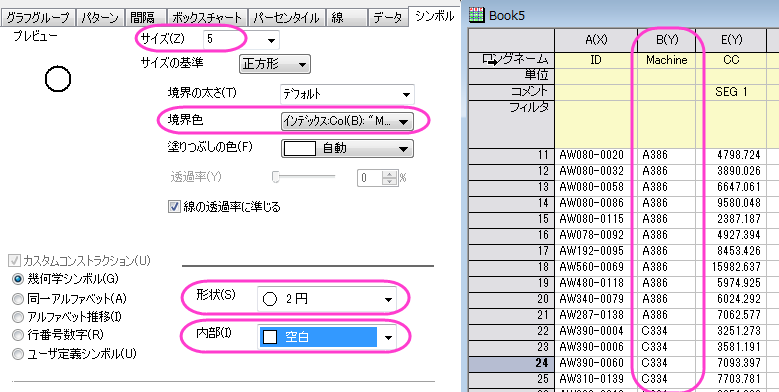Click the フィルタ row label
The height and width of the screenshot is (392, 779).
[512, 123]
